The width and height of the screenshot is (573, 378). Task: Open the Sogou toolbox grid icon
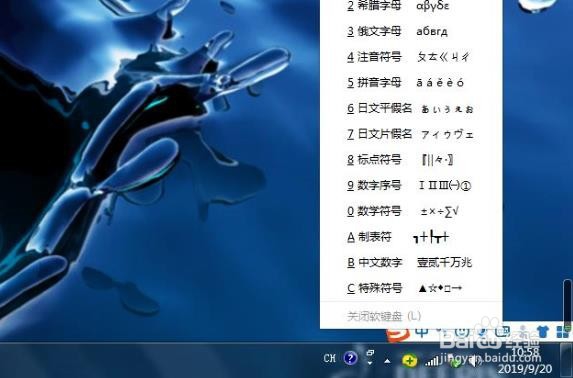tap(563, 332)
